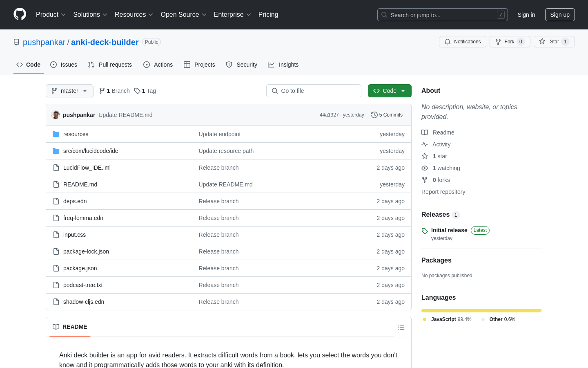The image size is (588, 368).
Task: Expand the Enterprise menu
Action: tap(232, 14)
